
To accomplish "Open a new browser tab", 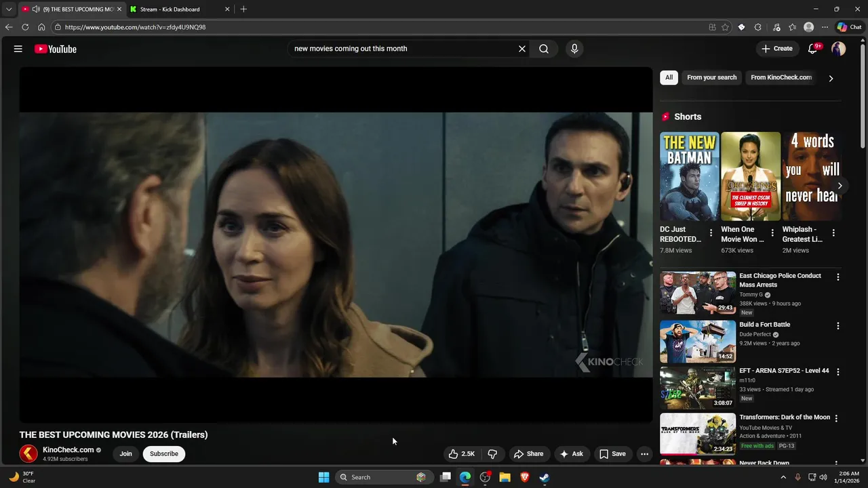I will point(243,9).
